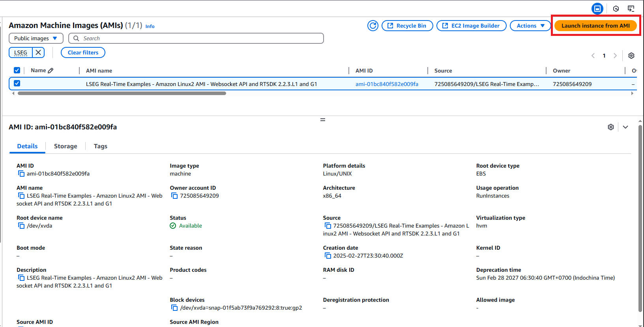Grab the panel split handle icon
The height and width of the screenshot is (327, 644).
pos(323,120)
